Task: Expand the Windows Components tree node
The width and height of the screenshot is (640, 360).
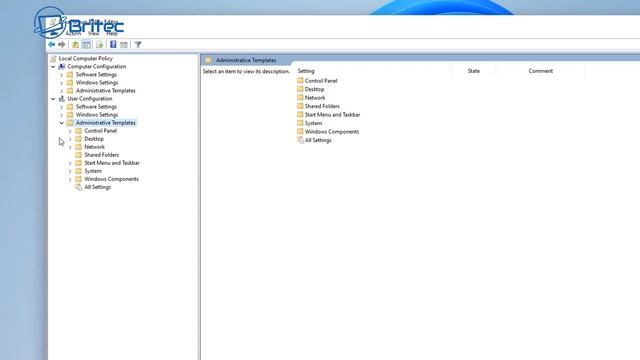Action: click(x=70, y=179)
